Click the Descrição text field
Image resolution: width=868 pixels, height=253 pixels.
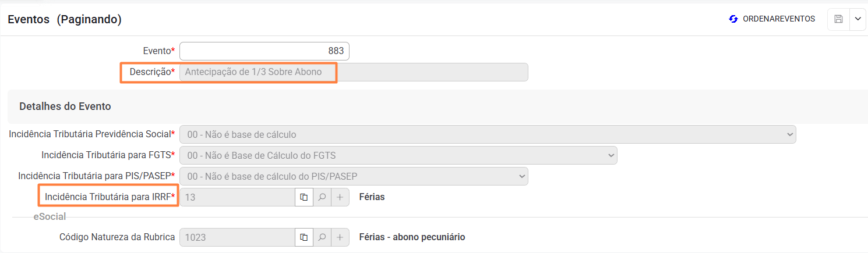click(x=353, y=72)
